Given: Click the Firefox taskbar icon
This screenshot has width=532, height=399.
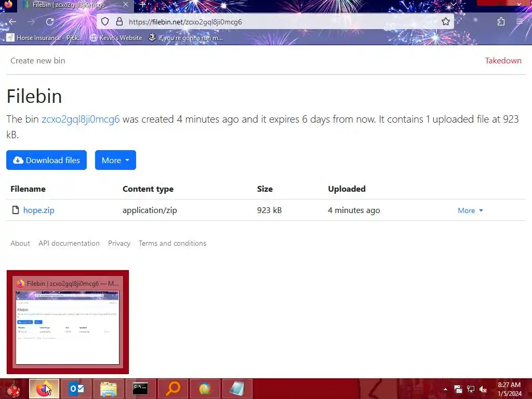Looking at the screenshot, I should point(44,389).
